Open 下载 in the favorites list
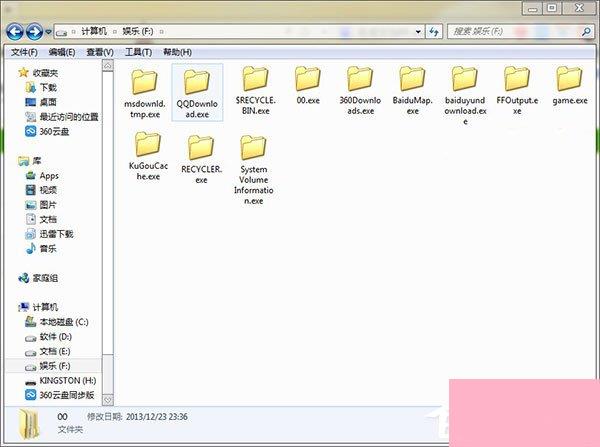The height and width of the screenshot is (447, 600). point(41,88)
